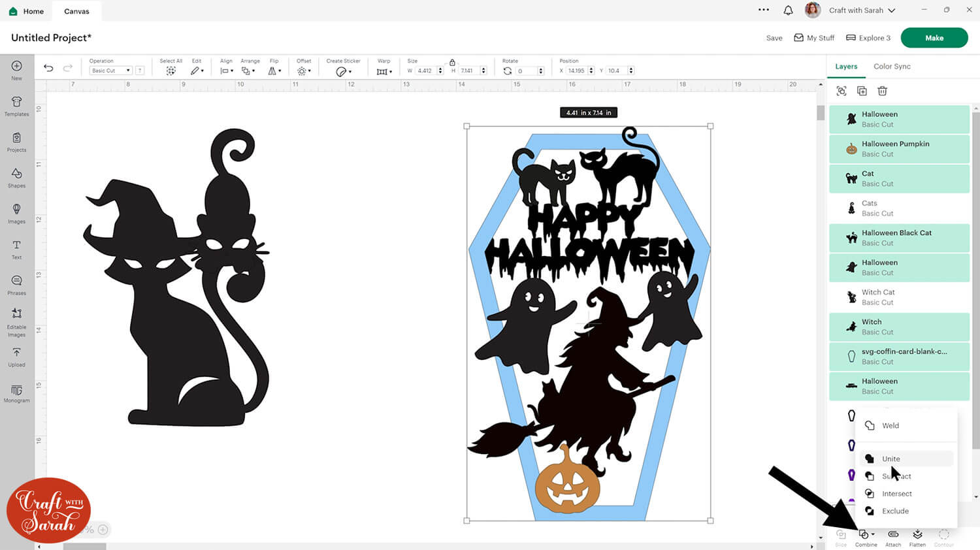
Task: Open the Operation Basic Cut dropdown
Action: tap(110, 71)
